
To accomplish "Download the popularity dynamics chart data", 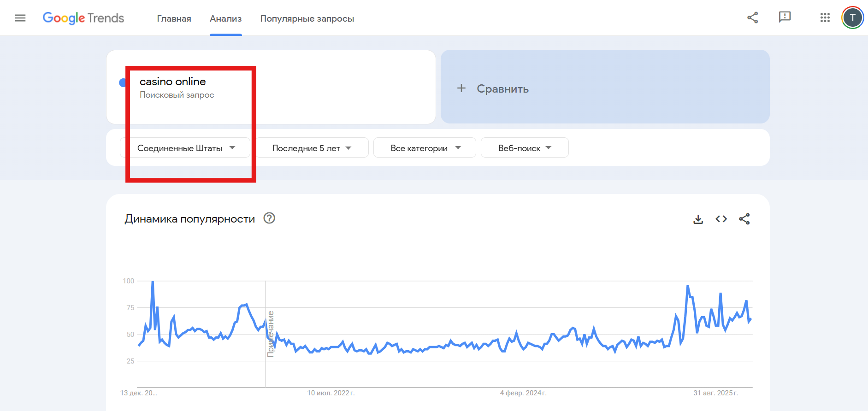I will (x=698, y=219).
